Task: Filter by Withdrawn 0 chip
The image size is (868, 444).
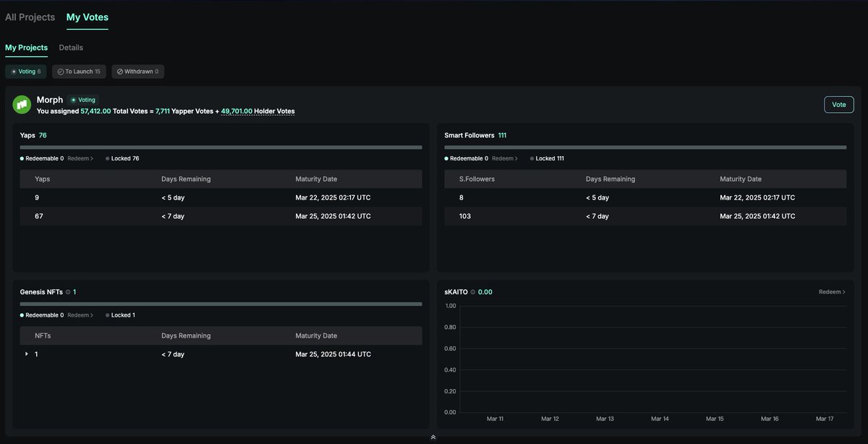Action: 137,72
